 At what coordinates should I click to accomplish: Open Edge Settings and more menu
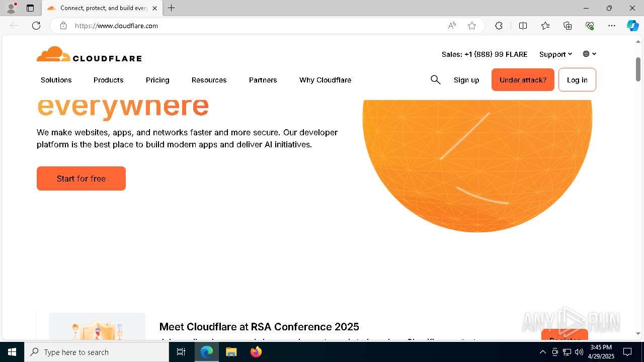tap(612, 26)
